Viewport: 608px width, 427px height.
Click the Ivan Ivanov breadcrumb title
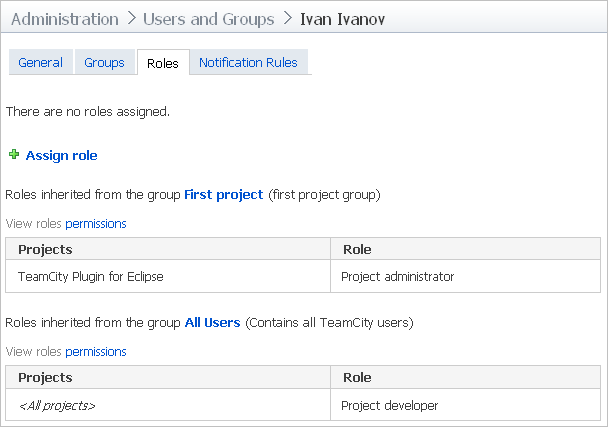click(342, 19)
